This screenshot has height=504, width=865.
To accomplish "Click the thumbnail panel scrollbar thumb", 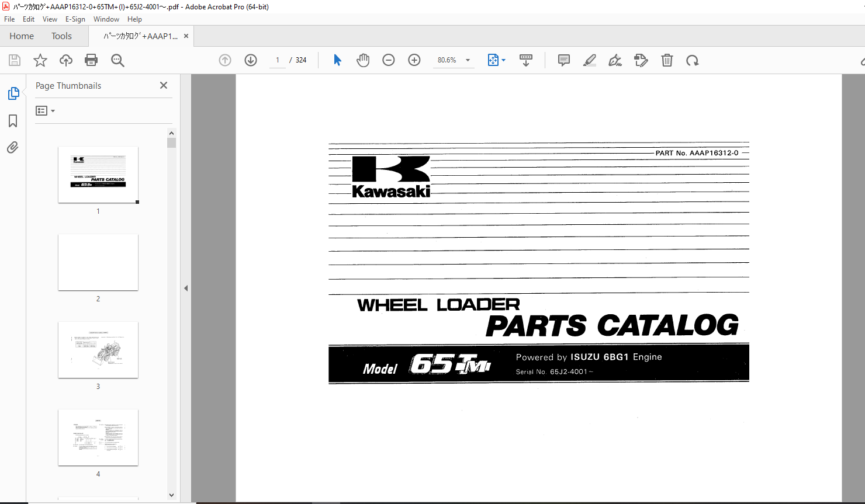I will coord(171,143).
